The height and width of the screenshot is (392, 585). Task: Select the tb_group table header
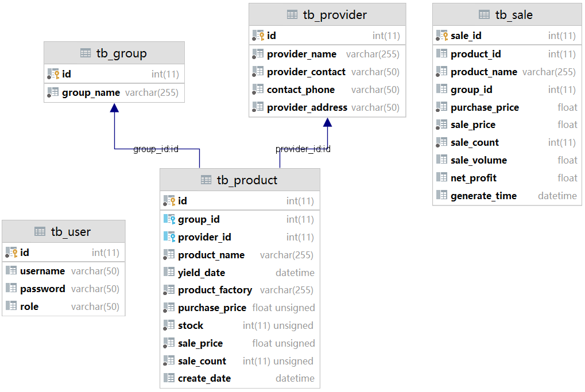coord(114,53)
